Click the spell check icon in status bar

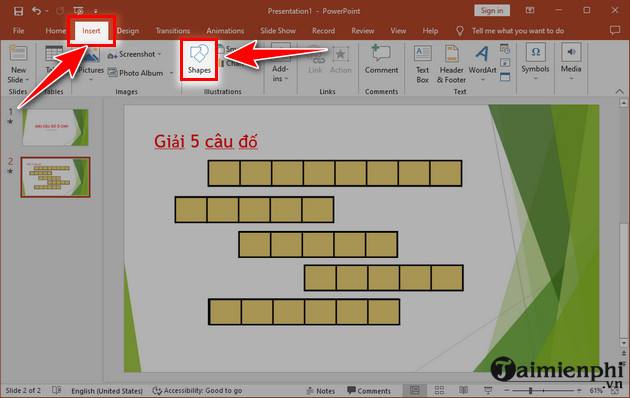click(57, 390)
